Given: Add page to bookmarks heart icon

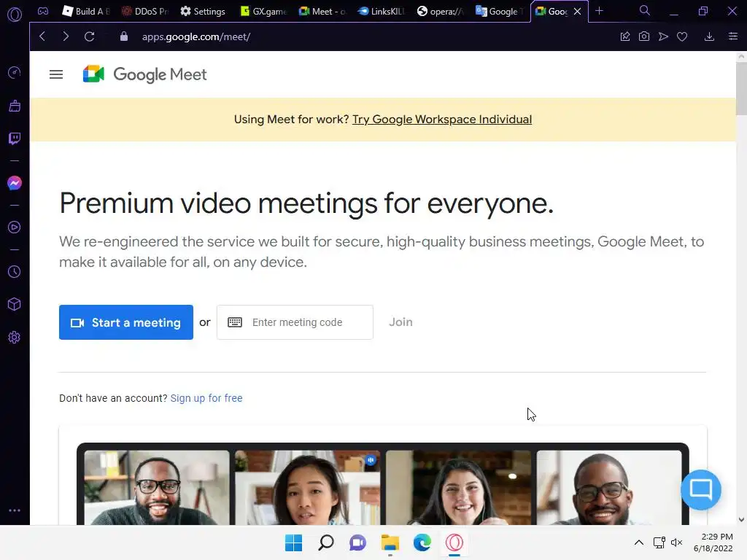Looking at the screenshot, I should click(x=682, y=36).
